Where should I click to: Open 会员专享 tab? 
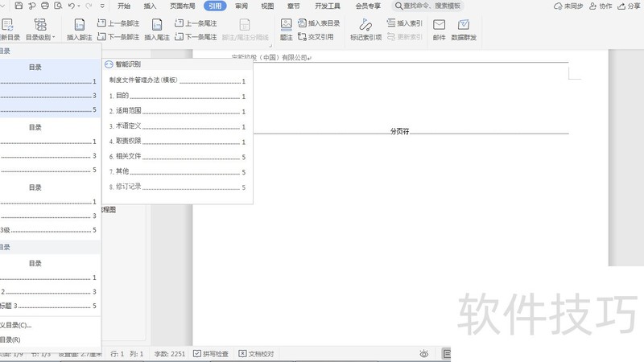[368, 6]
